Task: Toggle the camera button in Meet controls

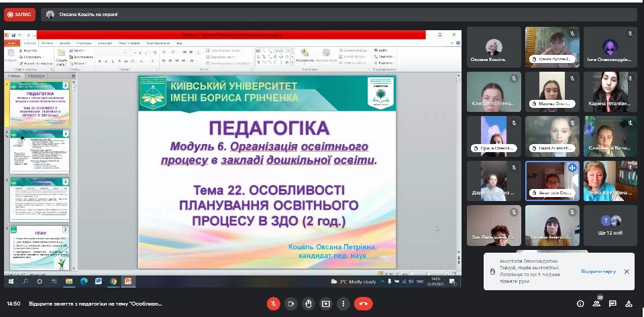Action: (290, 304)
